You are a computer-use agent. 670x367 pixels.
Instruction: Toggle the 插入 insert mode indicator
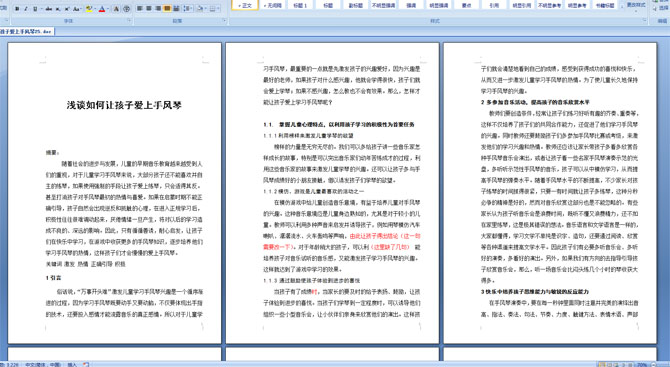pos(72,364)
